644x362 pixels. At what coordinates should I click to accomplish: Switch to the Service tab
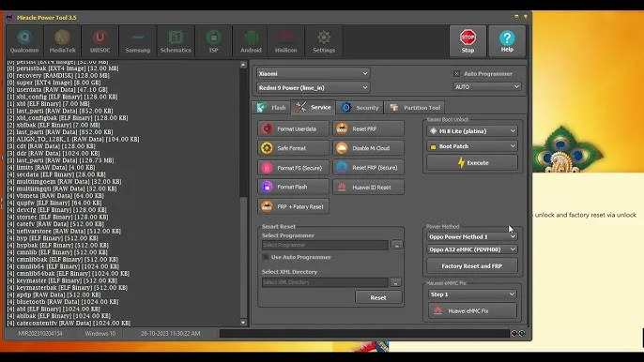(x=314, y=107)
